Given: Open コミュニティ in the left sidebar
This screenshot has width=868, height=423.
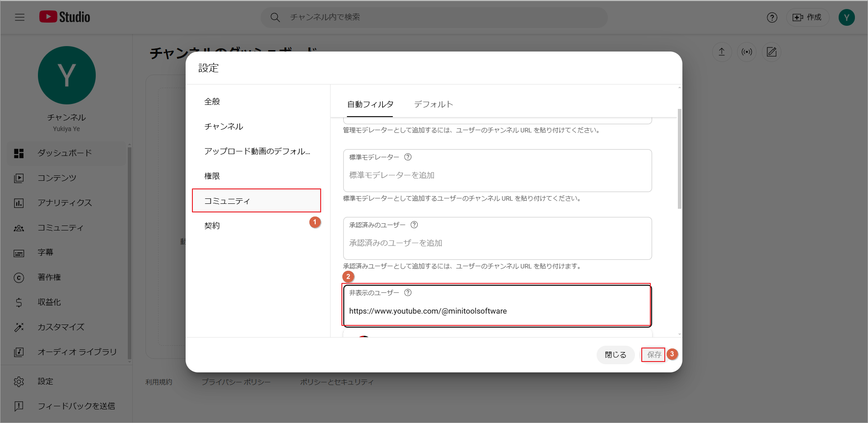Looking at the screenshot, I should [67, 228].
